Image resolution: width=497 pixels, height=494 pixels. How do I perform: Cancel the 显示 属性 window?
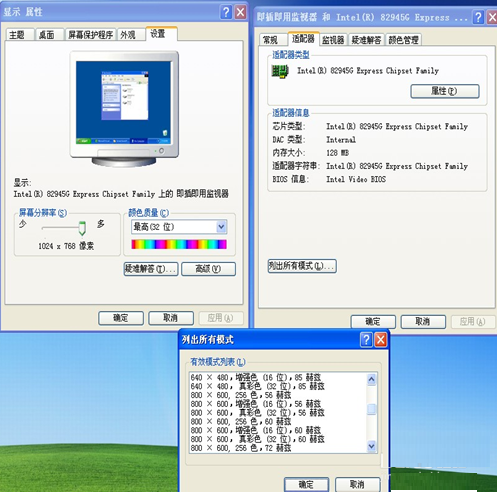click(x=171, y=318)
